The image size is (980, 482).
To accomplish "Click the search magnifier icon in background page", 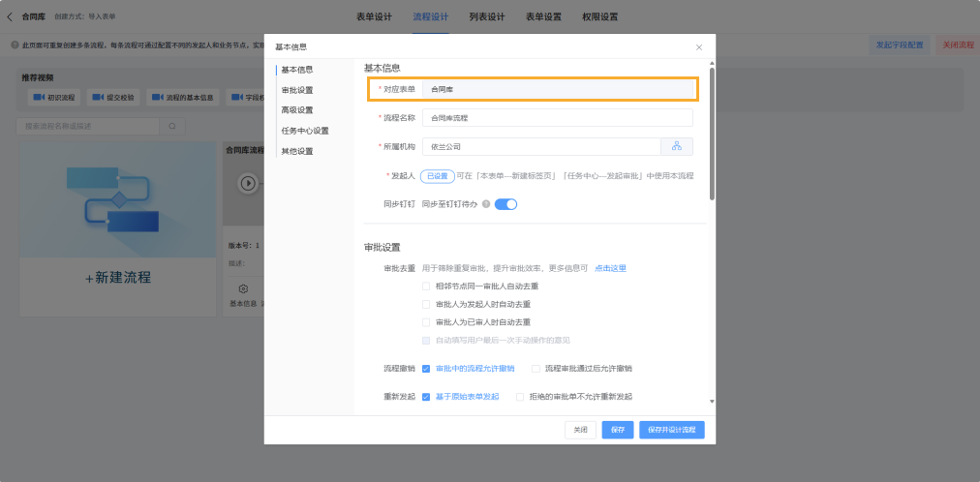I will click(x=172, y=126).
